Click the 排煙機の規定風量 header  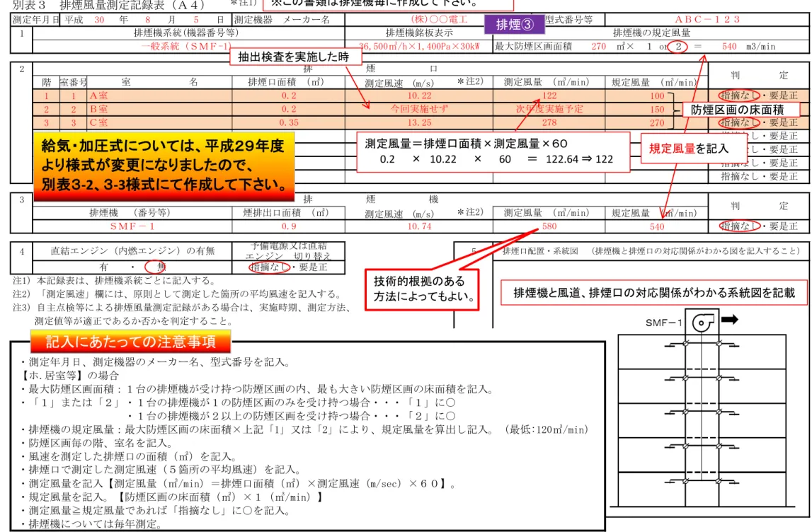[651, 33]
